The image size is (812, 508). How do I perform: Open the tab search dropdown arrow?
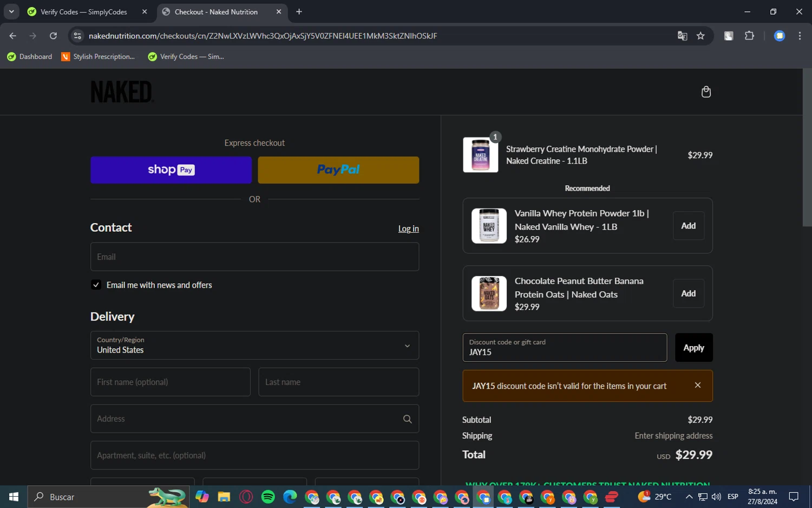click(11, 11)
